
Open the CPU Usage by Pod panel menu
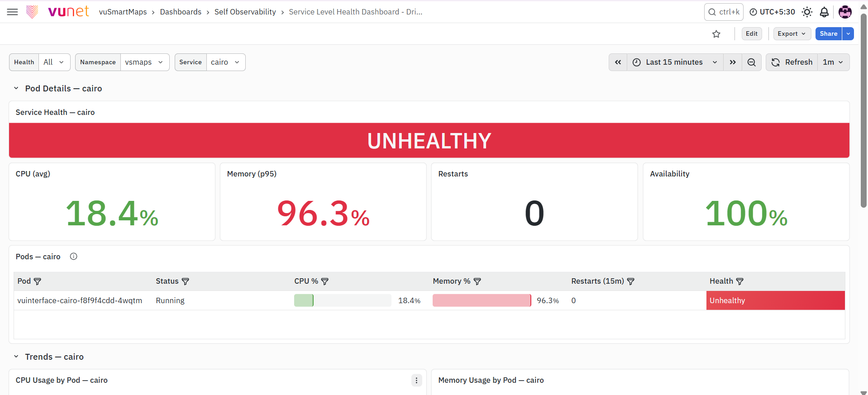coord(417,381)
